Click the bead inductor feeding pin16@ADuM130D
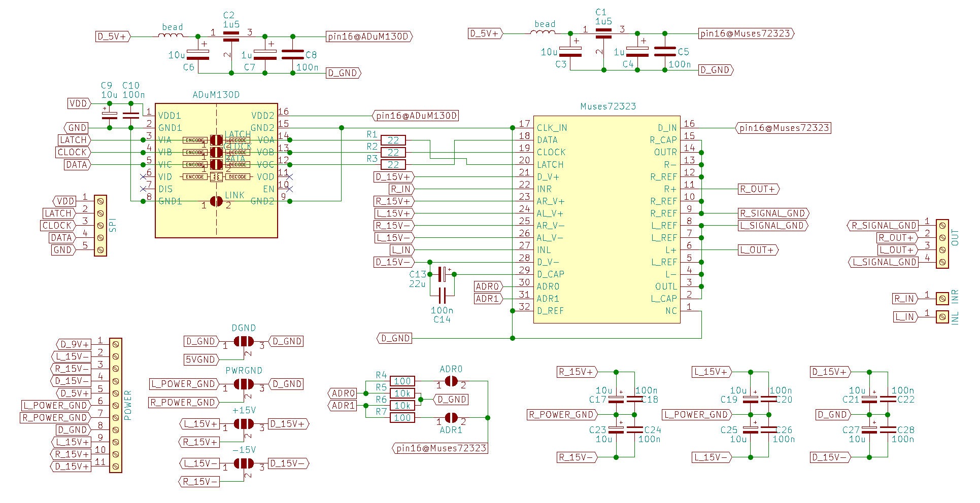The image size is (980, 503). pos(171,35)
